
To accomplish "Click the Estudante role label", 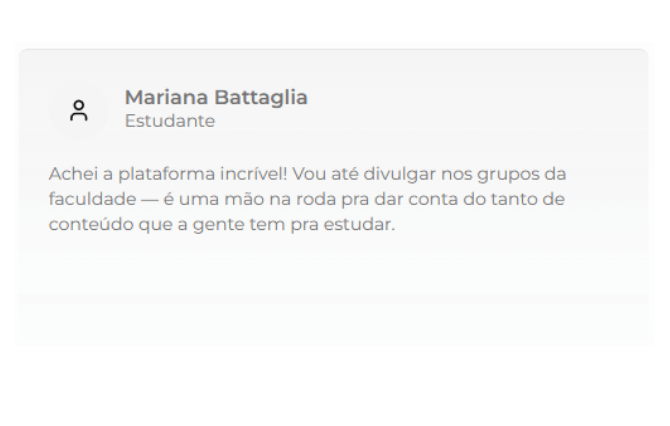I will pyautogui.click(x=170, y=121).
